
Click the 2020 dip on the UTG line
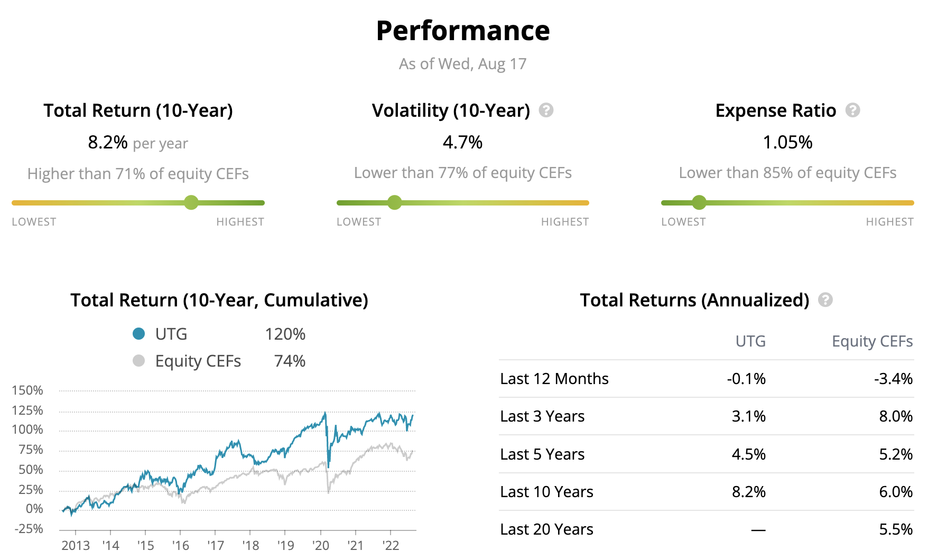pyautogui.click(x=329, y=465)
